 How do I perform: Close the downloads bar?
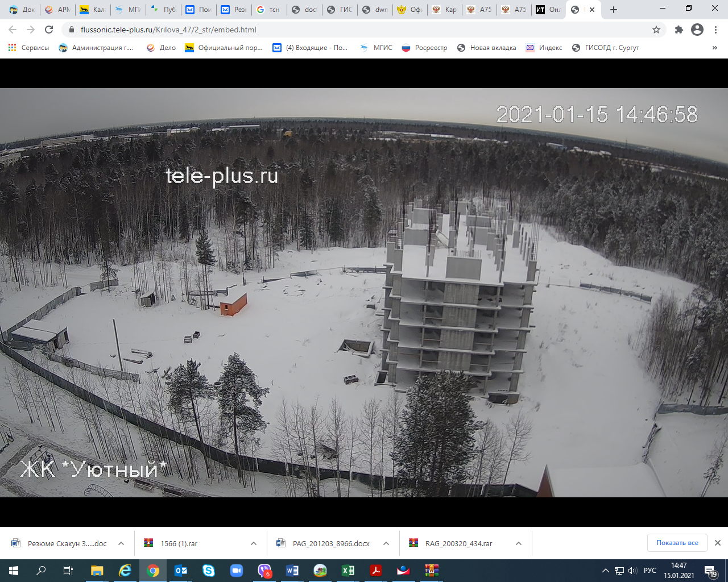click(x=718, y=543)
